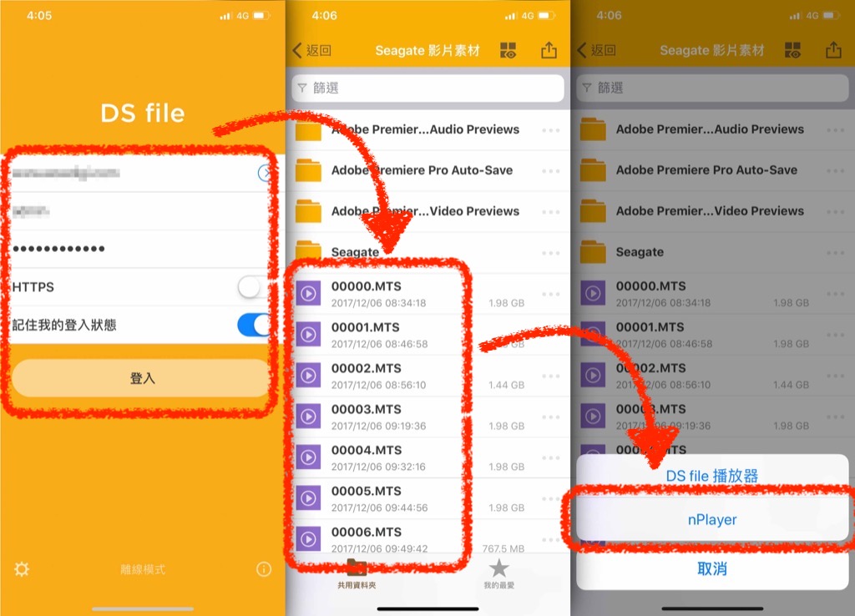
Task: Tap the 1.44 GB size in middle screen
Action: 507,385
